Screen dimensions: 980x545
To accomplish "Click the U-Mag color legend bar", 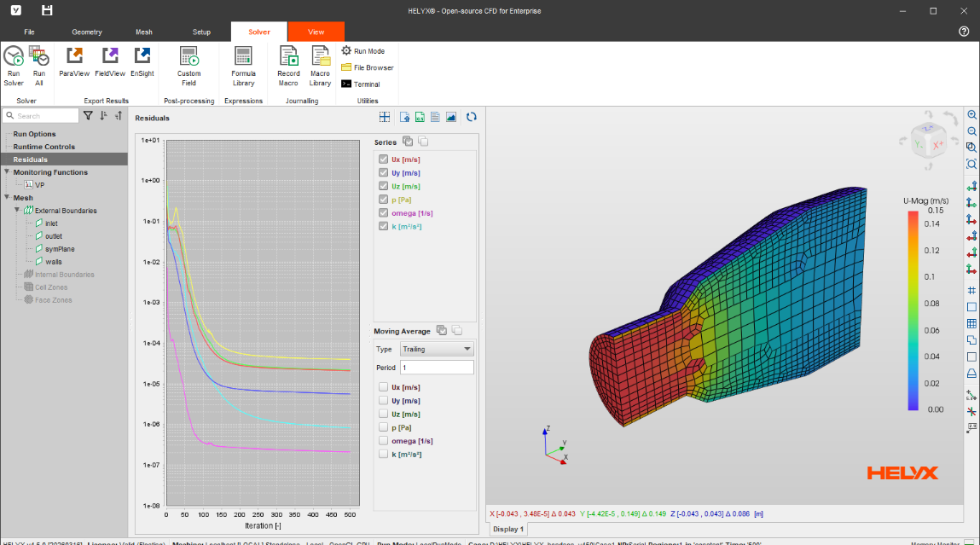I will (913, 310).
